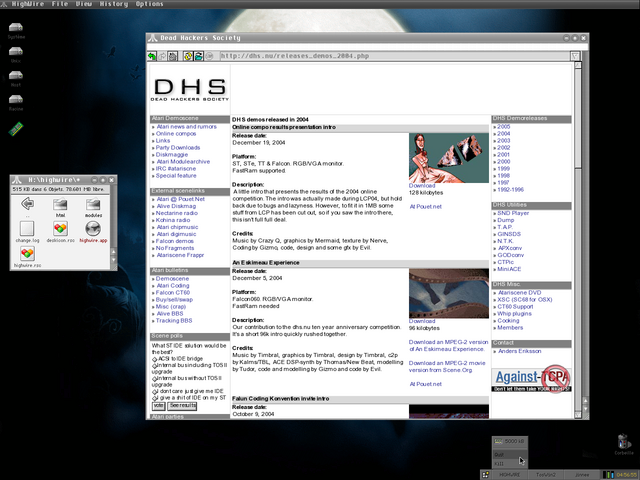
Task: Expand the URL history dropdown arrow
Action: coord(575,56)
